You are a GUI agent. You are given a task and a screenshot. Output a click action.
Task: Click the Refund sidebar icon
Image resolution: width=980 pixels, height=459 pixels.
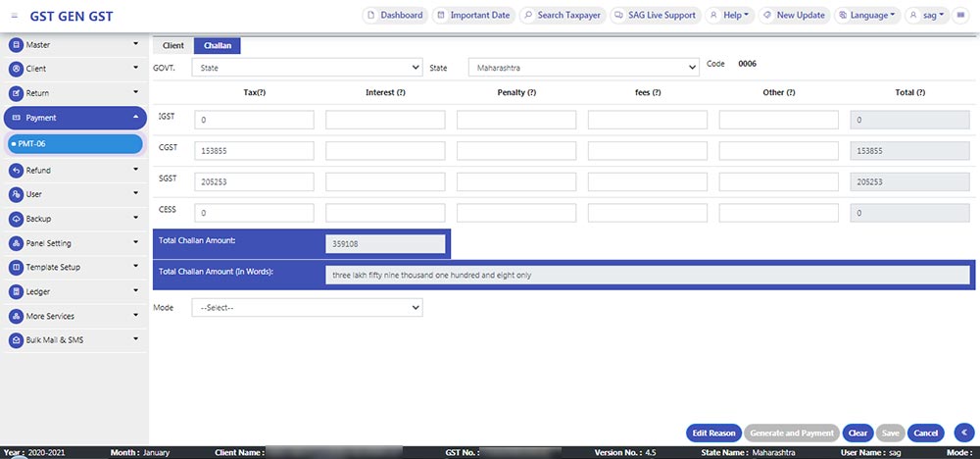click(x=16, y=171)
